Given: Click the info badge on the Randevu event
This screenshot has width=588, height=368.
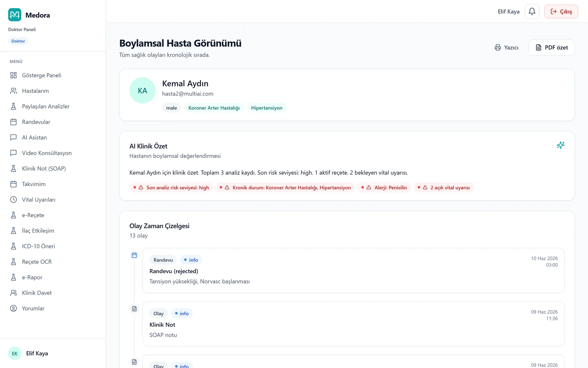Looking at the screenshot, I should point(191,260).
